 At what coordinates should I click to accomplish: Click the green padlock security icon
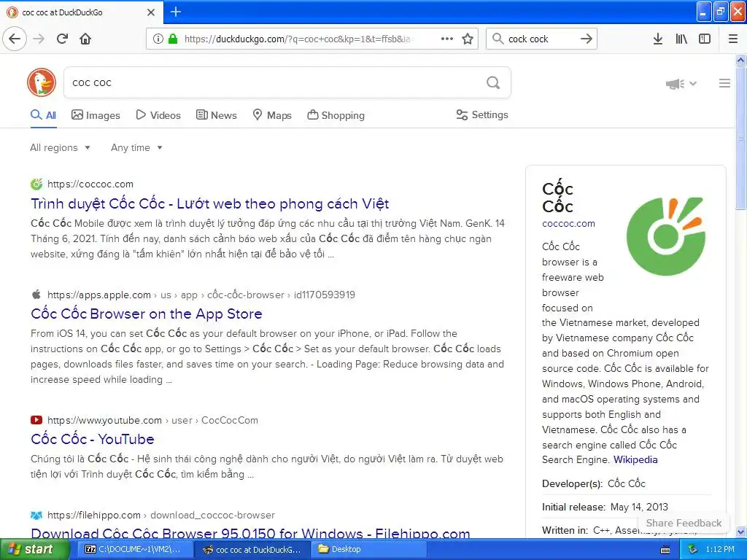tap(173, 39)
